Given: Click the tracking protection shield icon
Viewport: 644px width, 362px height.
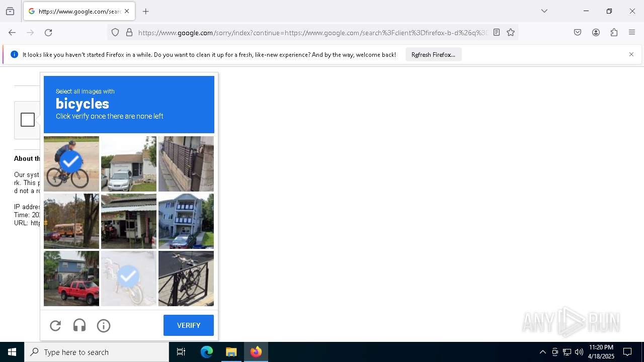Looking at the screenshot, I should [115, 33].
